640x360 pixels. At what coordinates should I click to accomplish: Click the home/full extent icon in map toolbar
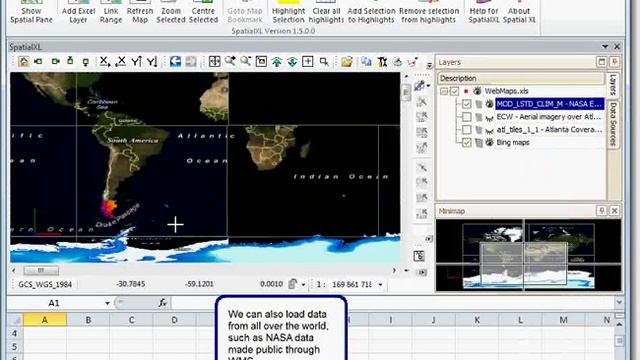click(24, 62)
